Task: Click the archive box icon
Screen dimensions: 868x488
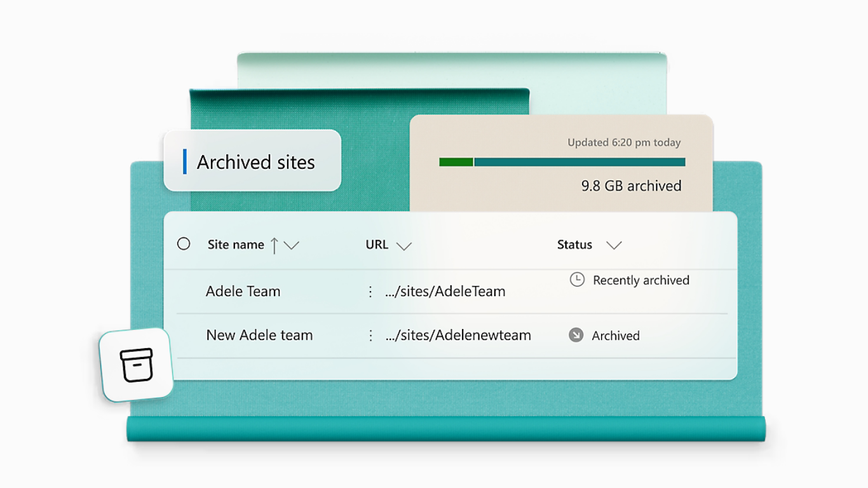Action: [x=137, y=365]
